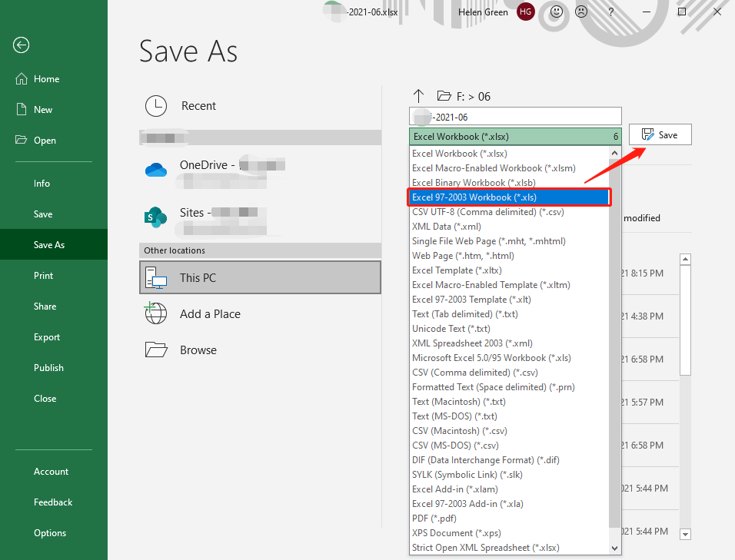Click the Save button
735x560 pixels.
click(660, 134)
